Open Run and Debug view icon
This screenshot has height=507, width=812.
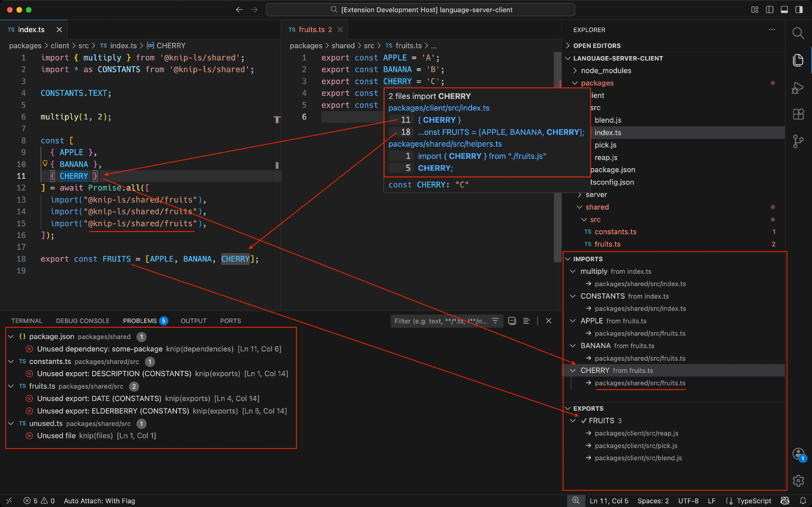(x=798, y=88)
